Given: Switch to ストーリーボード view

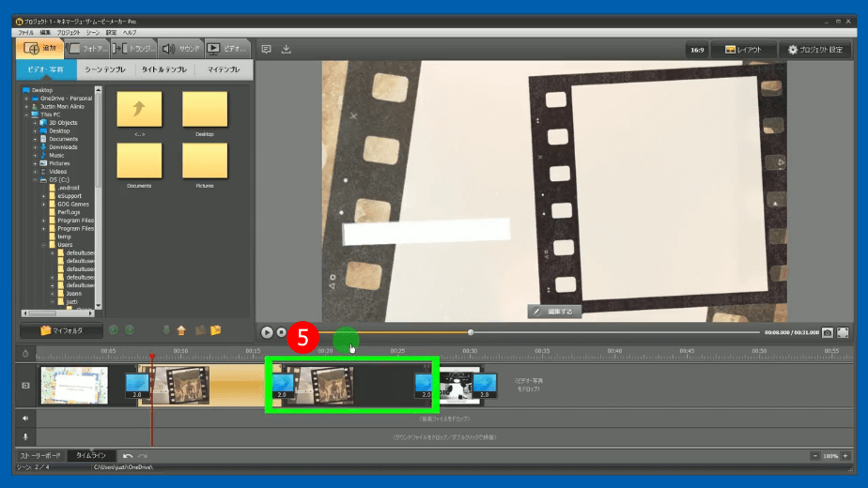Looking at the screenshot, I should [x=40, y=455].
